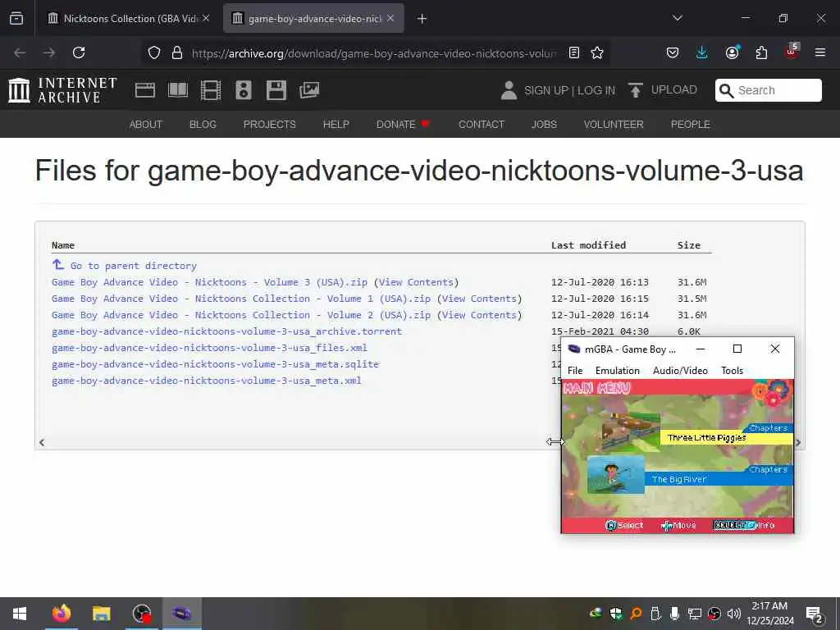Screen dimensions: 840x630
Task: Open the Pocket save icon
Action: [673, 52]
